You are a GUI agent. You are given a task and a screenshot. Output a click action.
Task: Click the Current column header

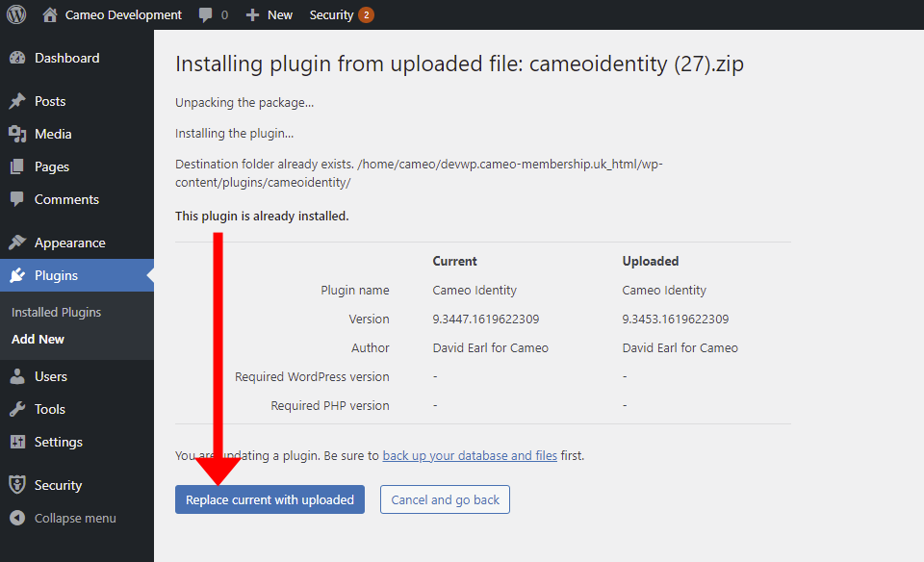pos(454,261)
